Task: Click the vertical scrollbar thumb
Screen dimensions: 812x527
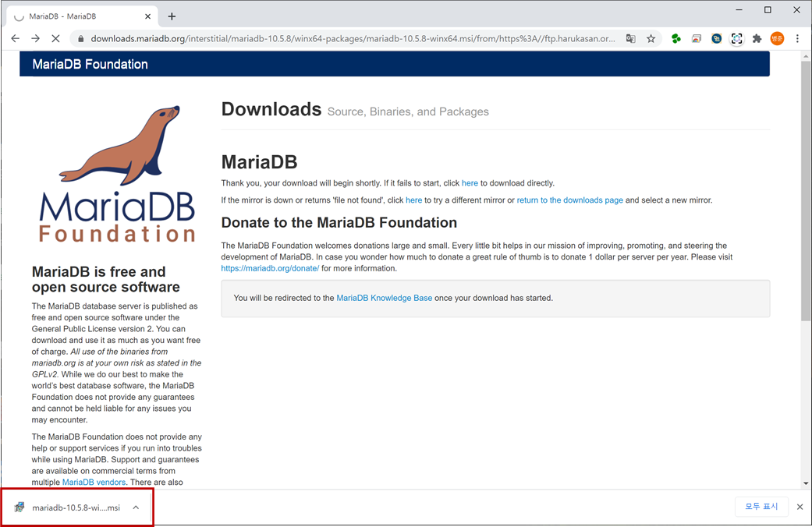Action: [x=806, y=190]
